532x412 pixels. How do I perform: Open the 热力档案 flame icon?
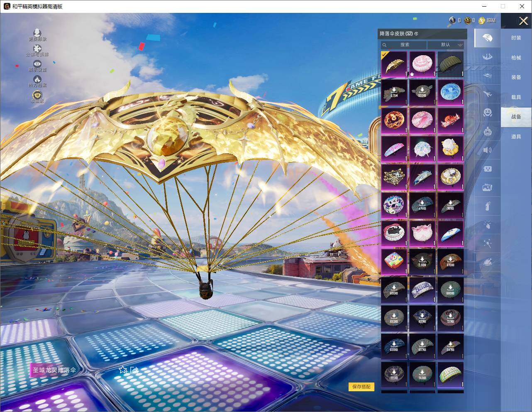click(37, 79)
